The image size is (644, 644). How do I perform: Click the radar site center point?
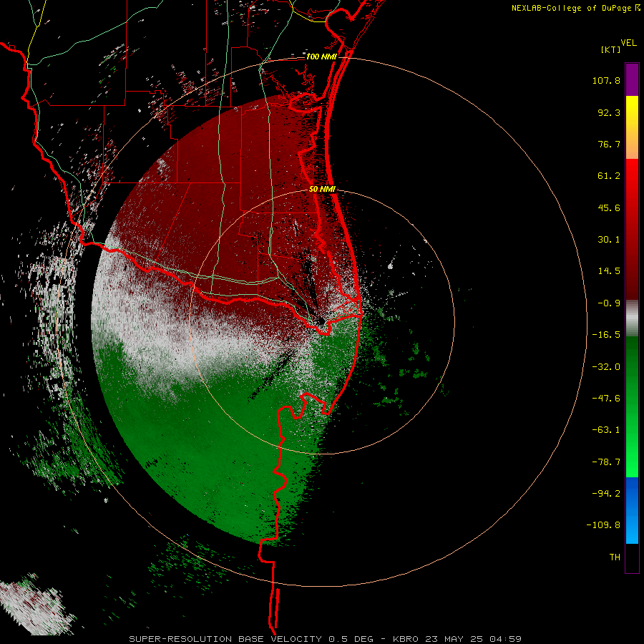point(321,321)
